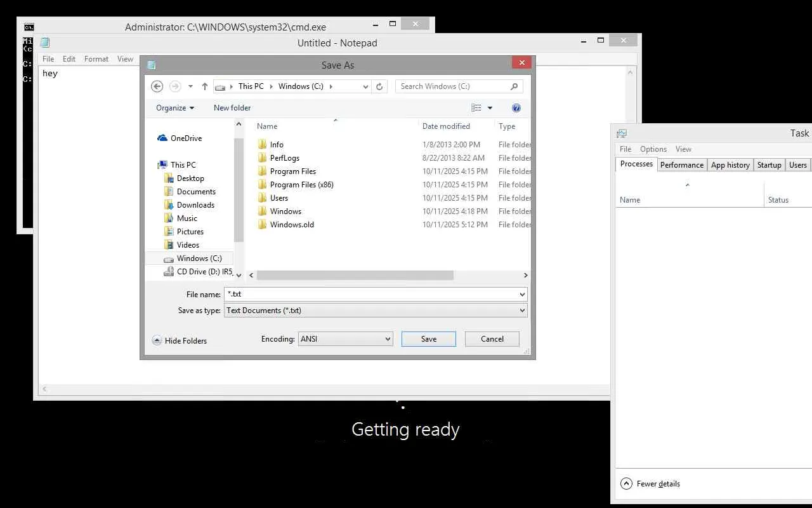Screen dimensions: 812x508
Task: Open Task Manager Options menu
Action: click(653, 149)
